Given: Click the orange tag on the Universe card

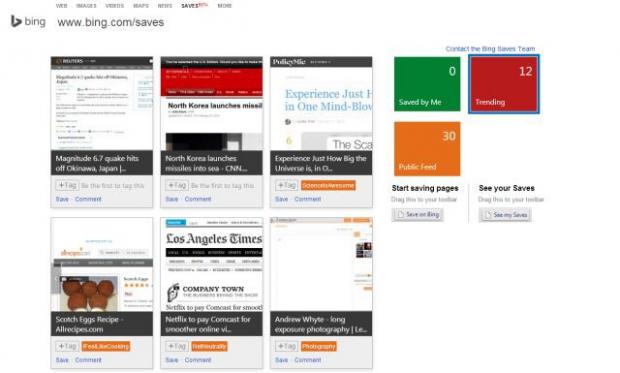Looking at the screenshot, I should (x=328, y=186).
